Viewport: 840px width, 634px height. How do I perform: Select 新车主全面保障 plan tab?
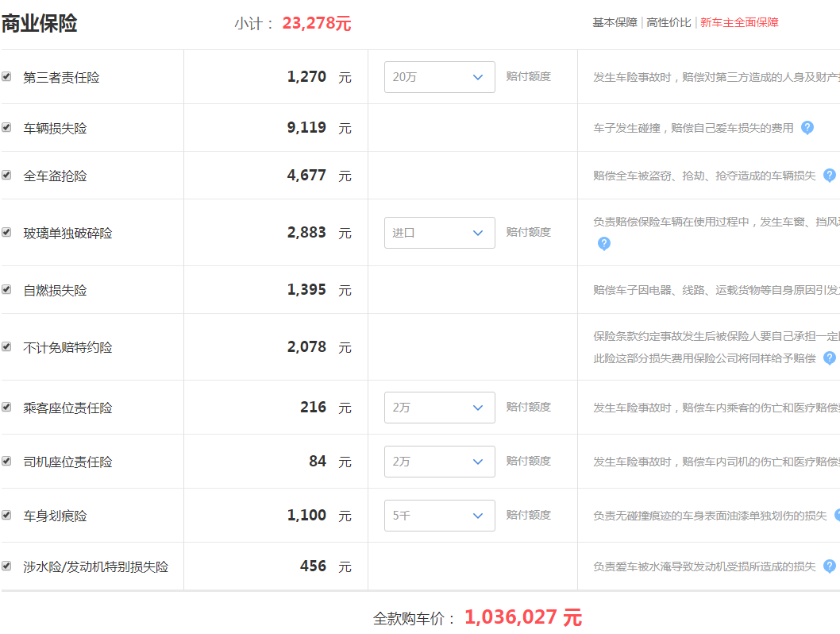739,22
